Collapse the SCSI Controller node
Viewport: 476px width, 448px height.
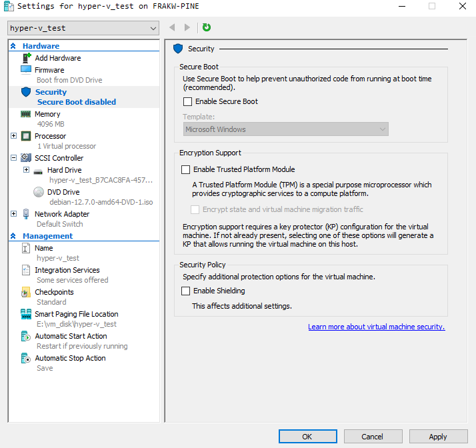13,157
